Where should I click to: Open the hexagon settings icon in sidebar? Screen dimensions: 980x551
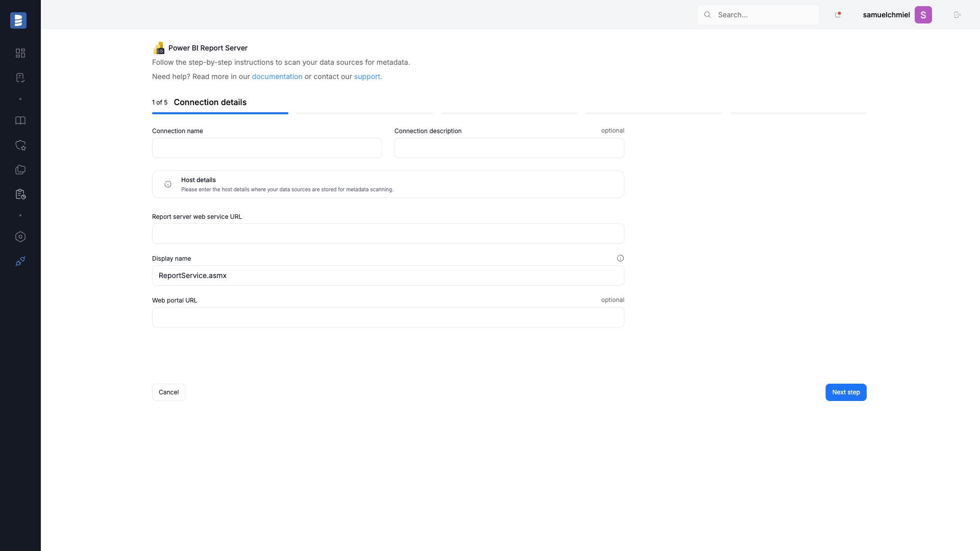tap(20, 237)
